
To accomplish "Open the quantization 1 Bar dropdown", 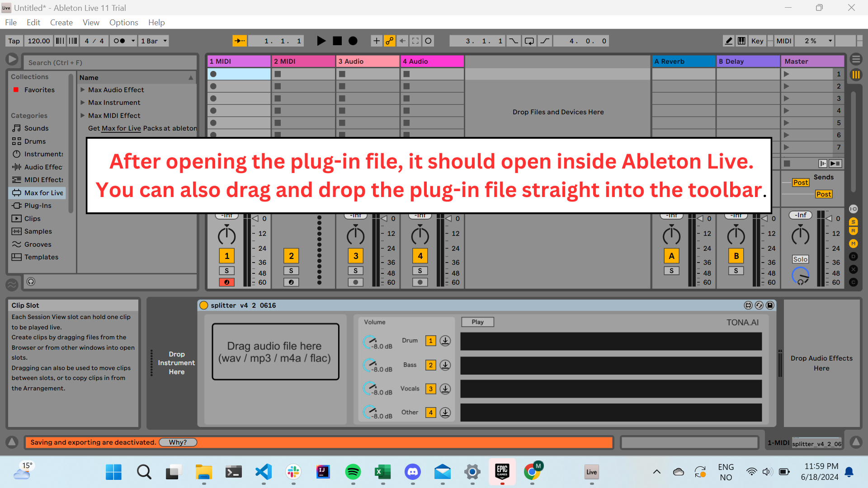I will [154, 41].
